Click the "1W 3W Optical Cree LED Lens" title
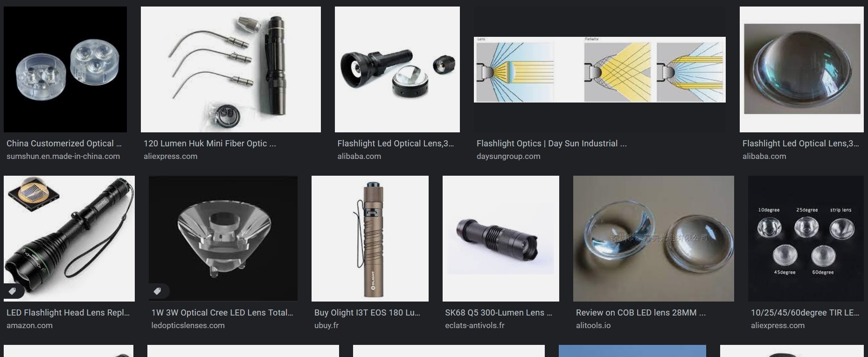 (216, 313)
